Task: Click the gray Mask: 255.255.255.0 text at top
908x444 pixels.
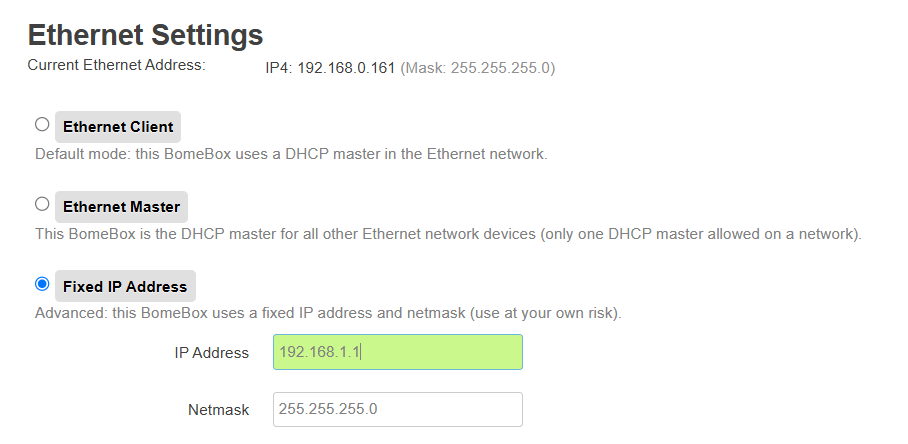Action: point(478,68)
